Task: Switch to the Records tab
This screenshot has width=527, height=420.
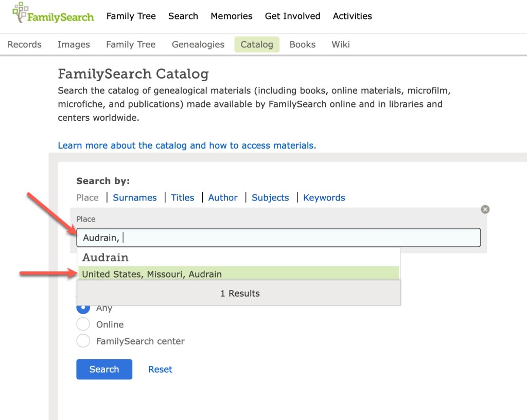Action: 24,44
